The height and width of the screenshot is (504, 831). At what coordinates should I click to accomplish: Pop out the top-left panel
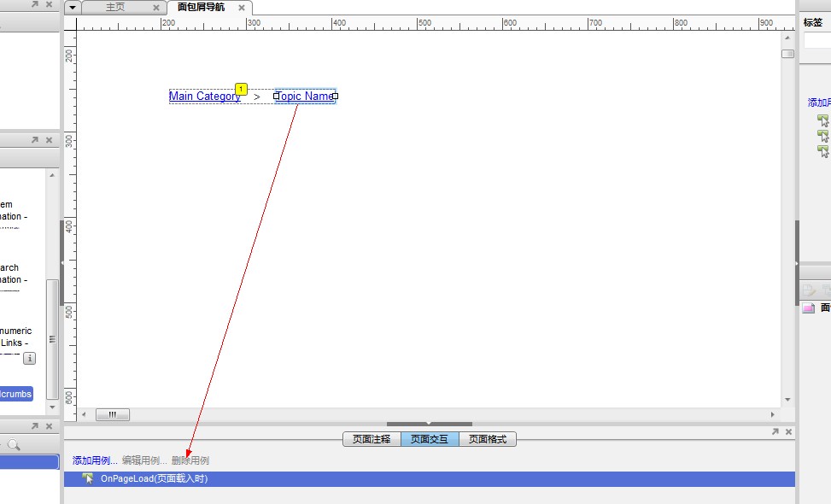click(x=35, y=4)
